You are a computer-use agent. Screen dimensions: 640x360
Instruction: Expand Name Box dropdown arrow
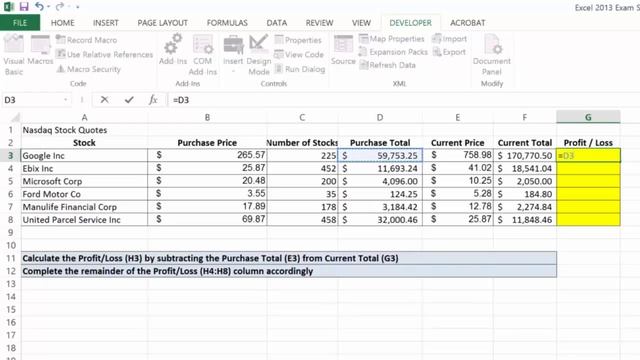65,100
